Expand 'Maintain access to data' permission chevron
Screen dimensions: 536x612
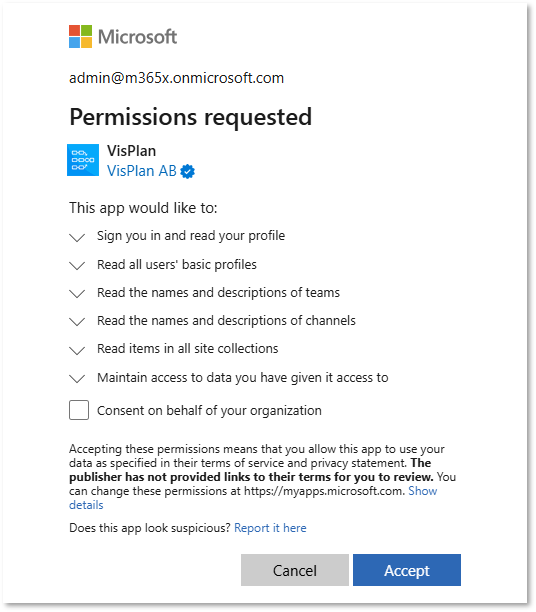tap(77, 379)
